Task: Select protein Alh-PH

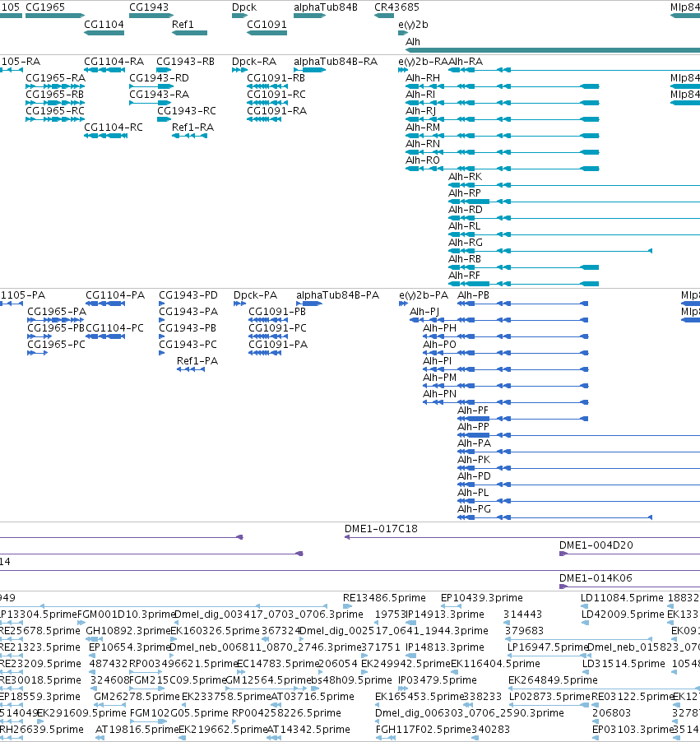Action: (x=506, y=337)
